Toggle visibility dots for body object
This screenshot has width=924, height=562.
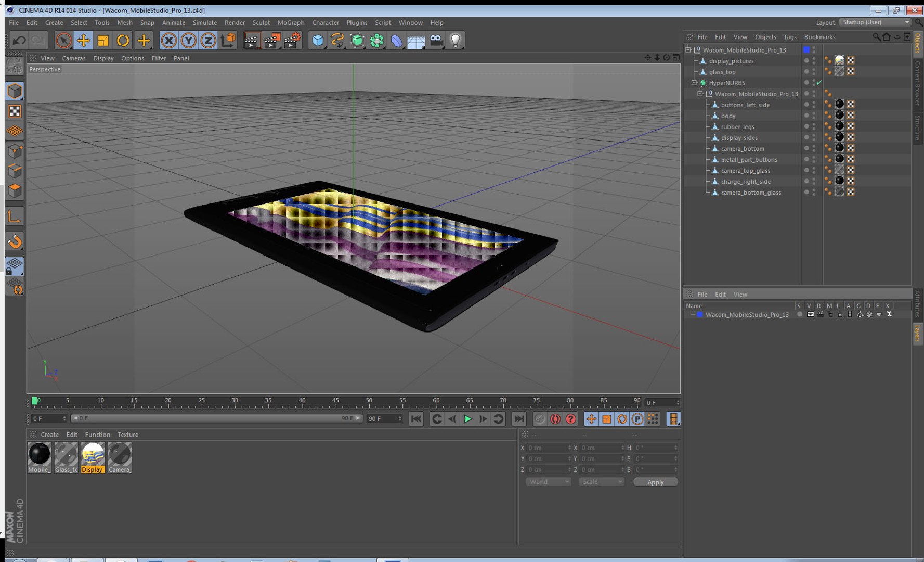tap(814, 116)
